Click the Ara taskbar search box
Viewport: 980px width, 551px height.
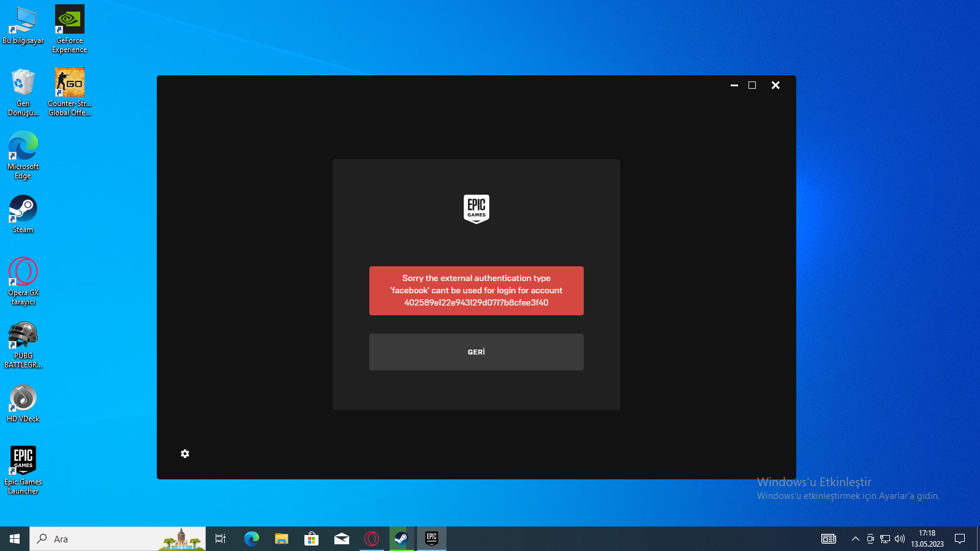118,539
